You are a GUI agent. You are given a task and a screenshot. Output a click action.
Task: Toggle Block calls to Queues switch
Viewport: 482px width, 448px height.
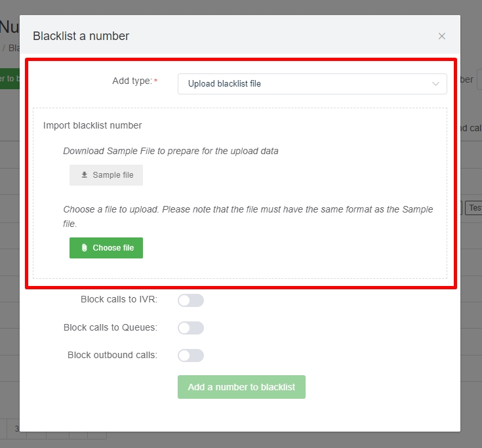[191, 328]
